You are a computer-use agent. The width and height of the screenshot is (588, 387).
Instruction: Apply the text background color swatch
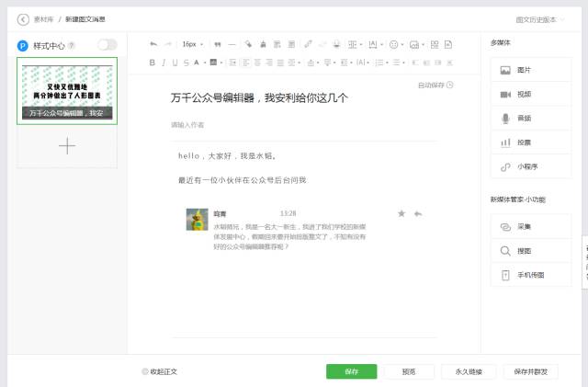click(213, 62)
